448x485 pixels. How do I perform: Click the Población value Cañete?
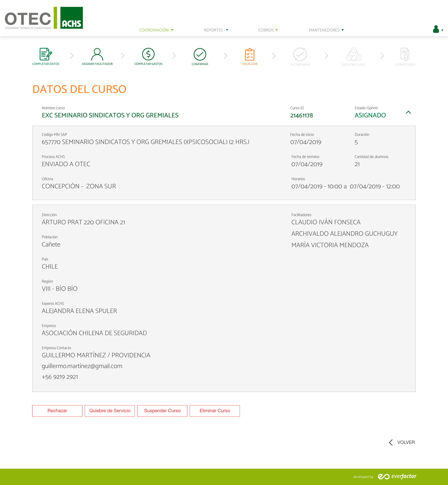click(51, 244)
